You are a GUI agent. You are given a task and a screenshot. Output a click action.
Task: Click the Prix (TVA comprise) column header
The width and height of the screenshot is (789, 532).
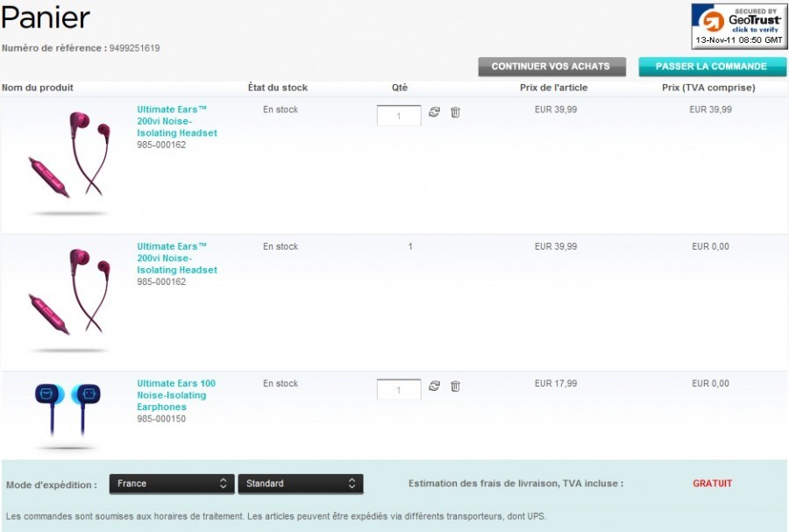708,88
